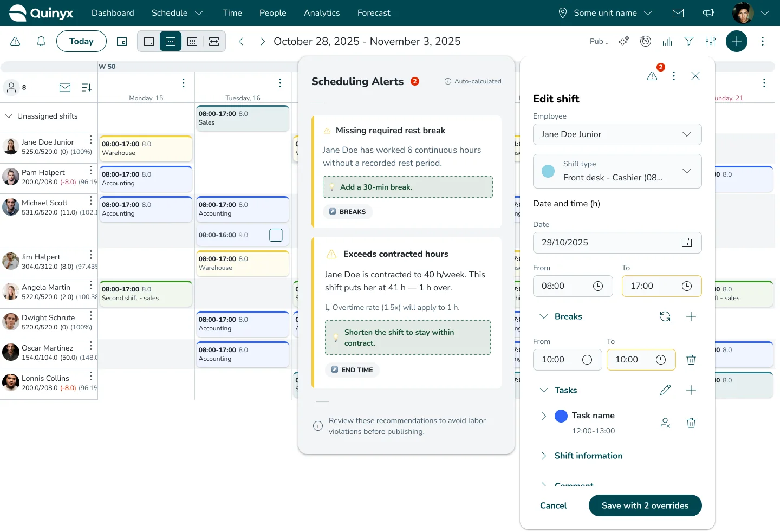Click the BREAKS link in alert
The height and width of the screenshot is (532, 780).
coord(348,212)
